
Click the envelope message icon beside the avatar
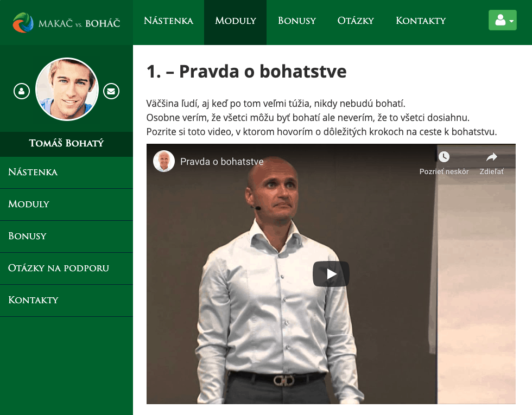111,91
